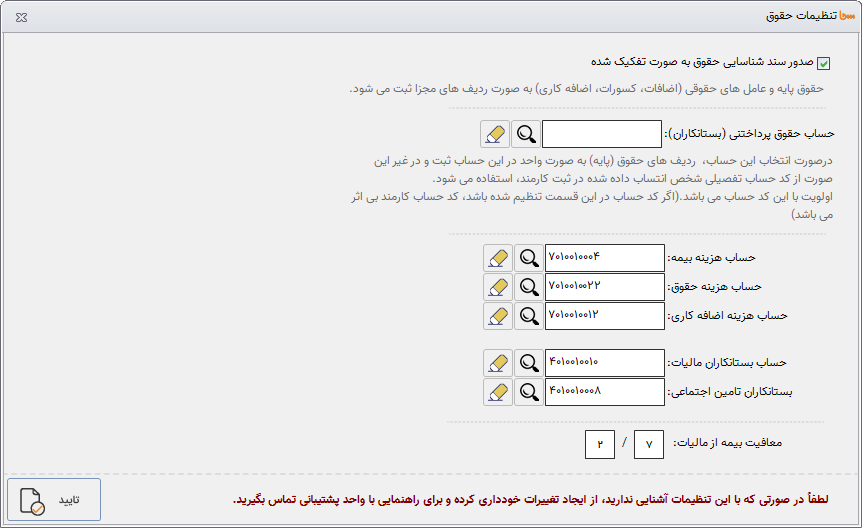Erase the بستانکاران تامین اجتماعی value
862x528 pixels.
[x=497, y=392]
